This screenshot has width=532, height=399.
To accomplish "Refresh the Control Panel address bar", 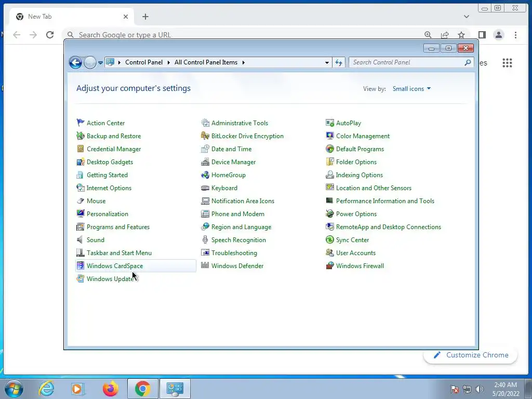I will coord(339,62).
